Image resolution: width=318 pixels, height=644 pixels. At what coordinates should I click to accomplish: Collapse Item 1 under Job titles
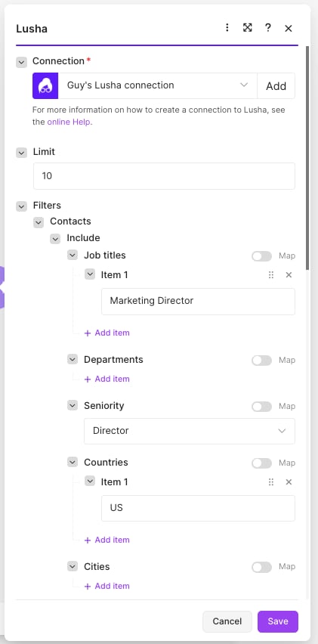click(90, 274)
